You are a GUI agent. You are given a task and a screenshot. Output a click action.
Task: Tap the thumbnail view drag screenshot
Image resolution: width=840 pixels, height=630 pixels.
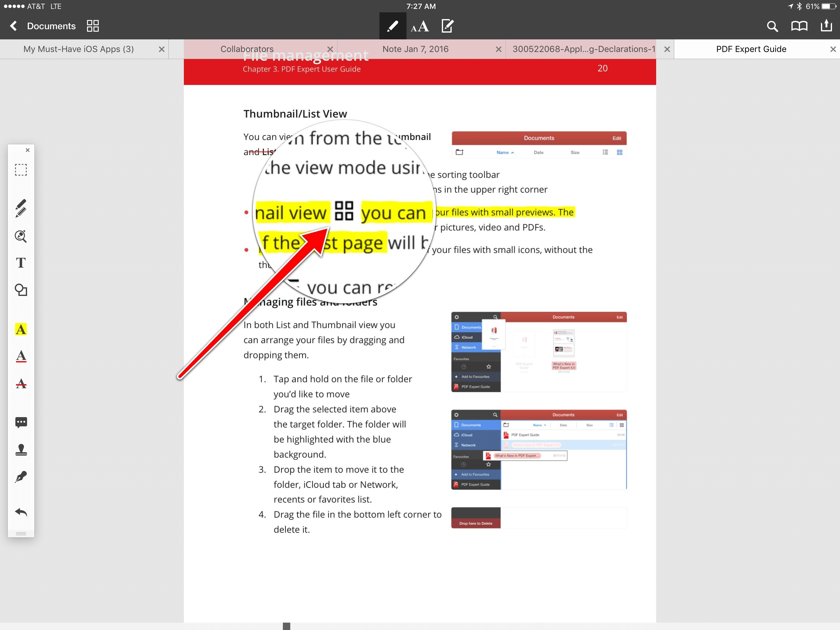[539, 352]
